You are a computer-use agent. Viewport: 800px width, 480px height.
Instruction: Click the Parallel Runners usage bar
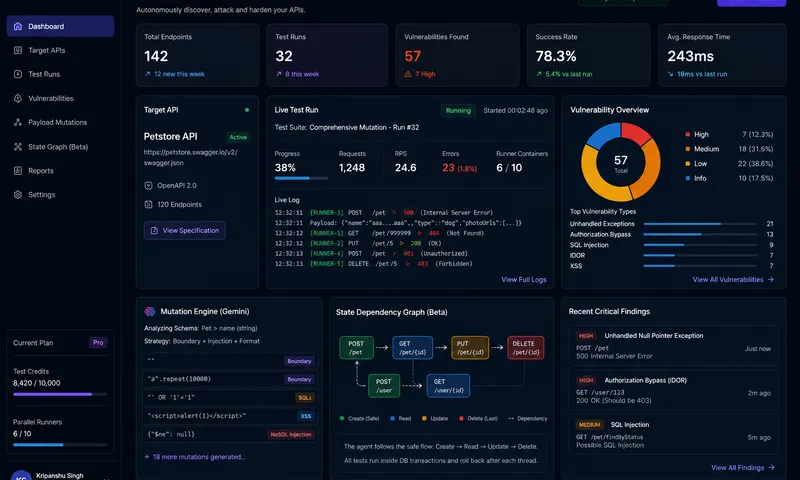60,445
